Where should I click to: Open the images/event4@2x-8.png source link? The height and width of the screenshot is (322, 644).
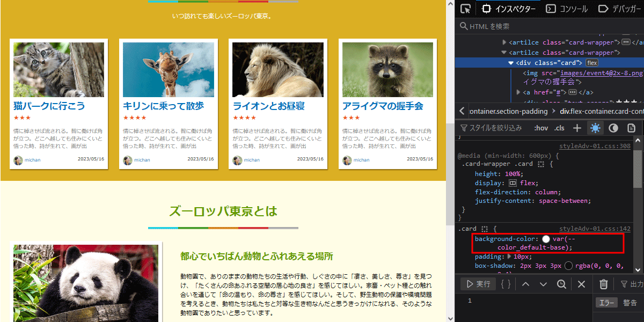click(601, 73)
